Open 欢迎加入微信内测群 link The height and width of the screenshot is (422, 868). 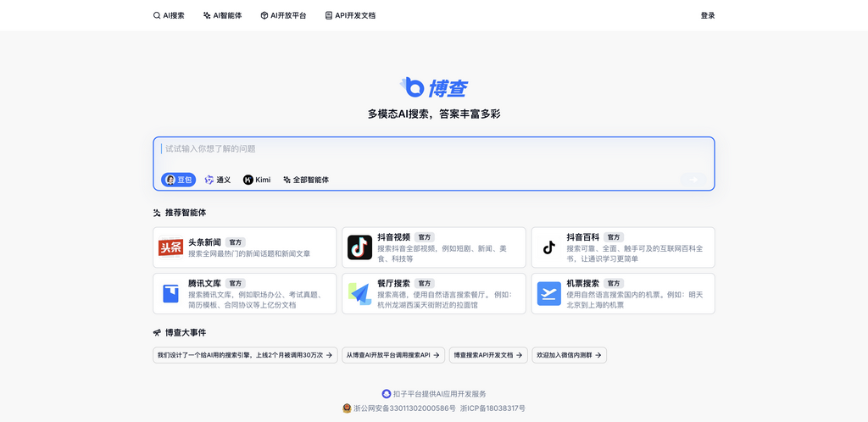tap(569, 355)
